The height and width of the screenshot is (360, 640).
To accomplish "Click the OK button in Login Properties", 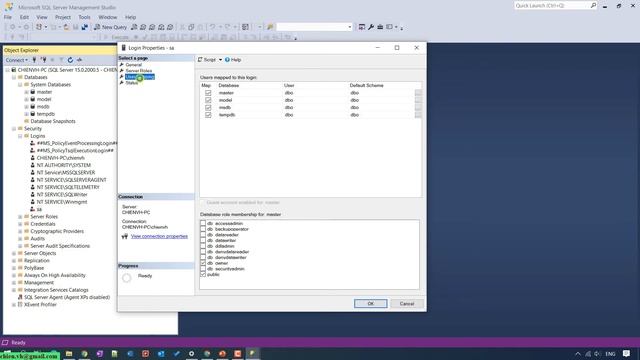I will (371, 304).
